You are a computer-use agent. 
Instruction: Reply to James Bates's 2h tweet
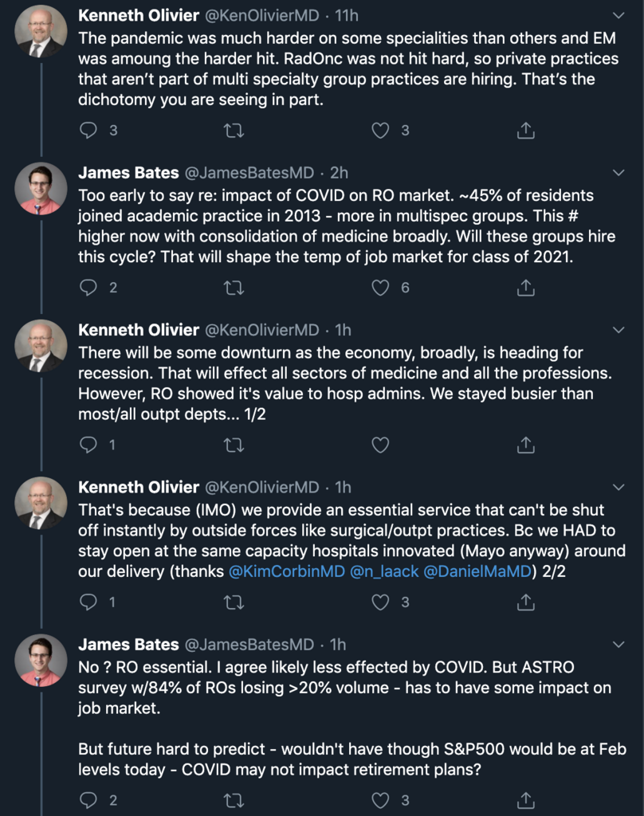[x=88, y=287]
